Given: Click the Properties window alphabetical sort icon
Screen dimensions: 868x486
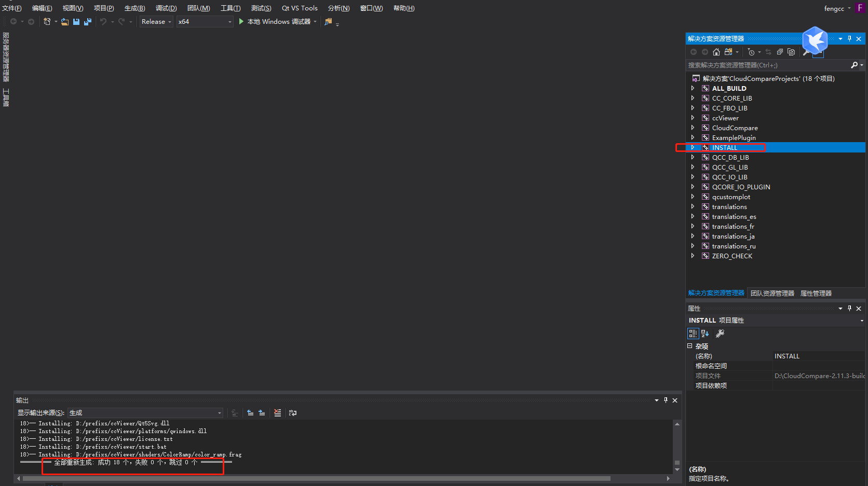Looking at the screenshot, I should [704, 334].
